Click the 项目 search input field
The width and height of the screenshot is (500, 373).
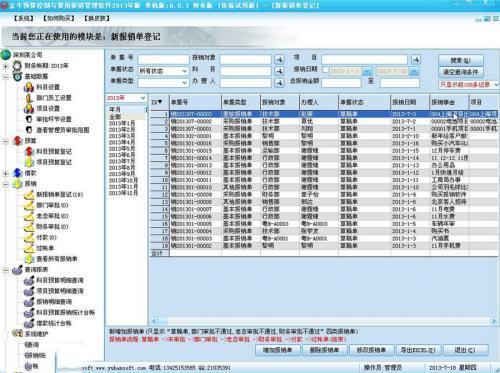click(364, 59)
